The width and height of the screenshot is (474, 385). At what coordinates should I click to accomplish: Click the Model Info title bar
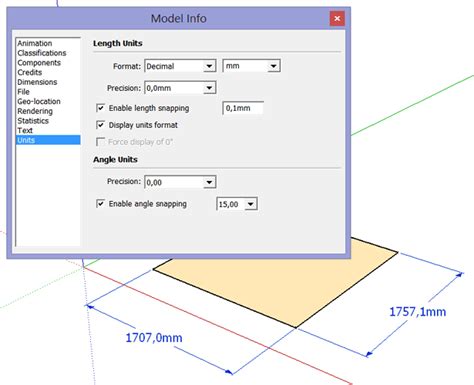tap(179, 18)
